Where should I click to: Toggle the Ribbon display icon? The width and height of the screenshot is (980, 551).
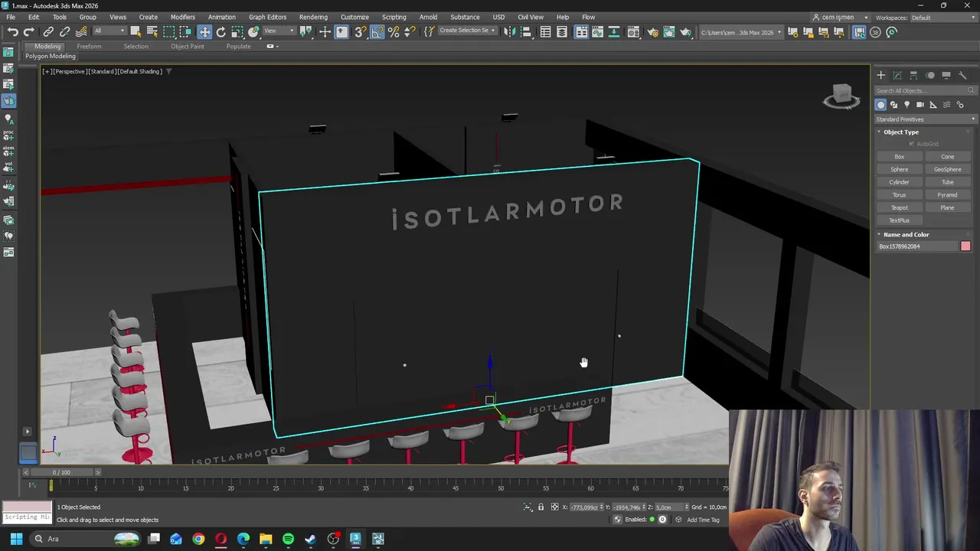pos(582,32)
